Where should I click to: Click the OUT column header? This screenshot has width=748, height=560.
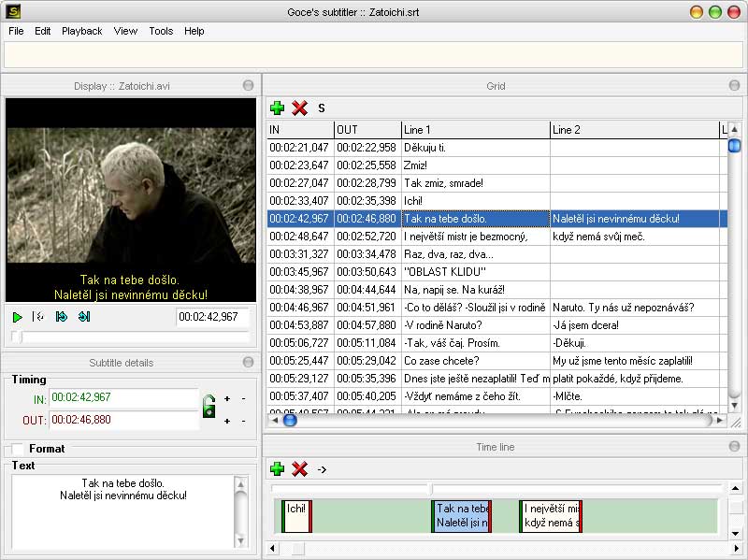pyautogui.click(x=367, y=130)
